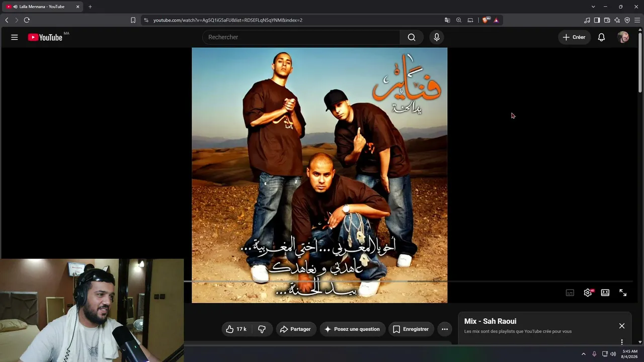Toggle theater mode on the player
Screen dimensions: 644x362
pos(605,293)
